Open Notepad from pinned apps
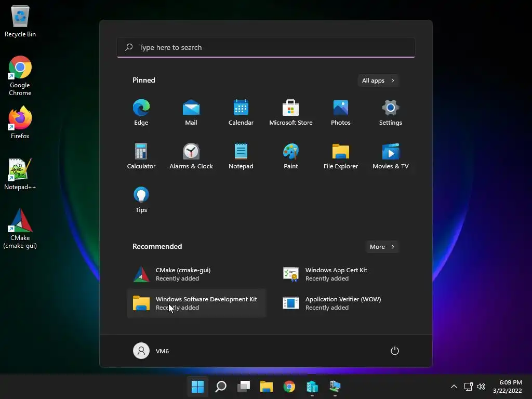 (x=241, y=156)
